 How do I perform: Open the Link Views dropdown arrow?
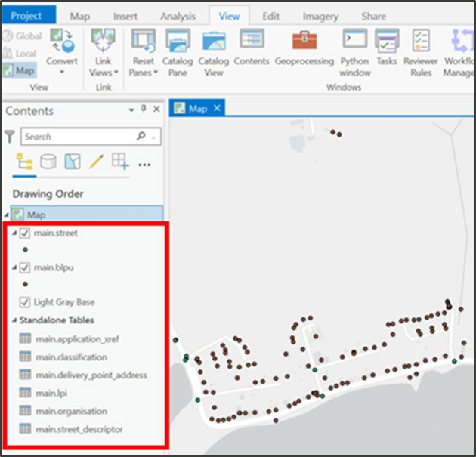point(116,73)
